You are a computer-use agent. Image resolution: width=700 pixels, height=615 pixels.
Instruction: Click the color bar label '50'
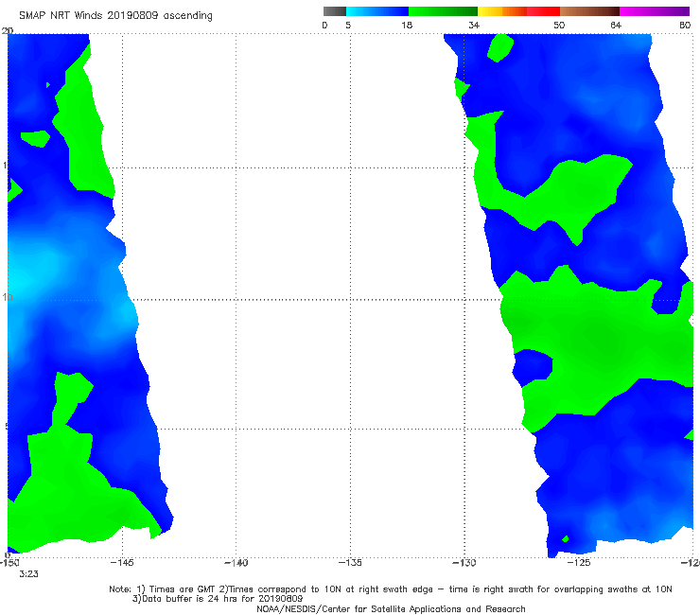coord(559,26)
